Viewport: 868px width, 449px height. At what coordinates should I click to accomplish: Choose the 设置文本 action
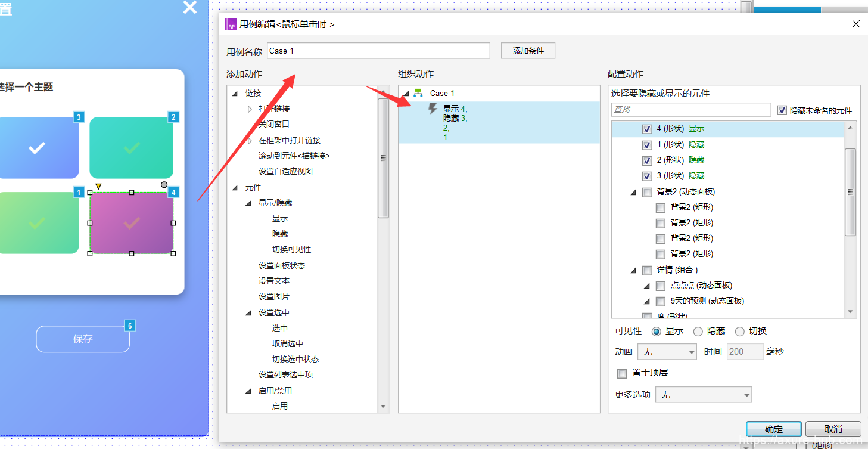(x=274, y=281)
